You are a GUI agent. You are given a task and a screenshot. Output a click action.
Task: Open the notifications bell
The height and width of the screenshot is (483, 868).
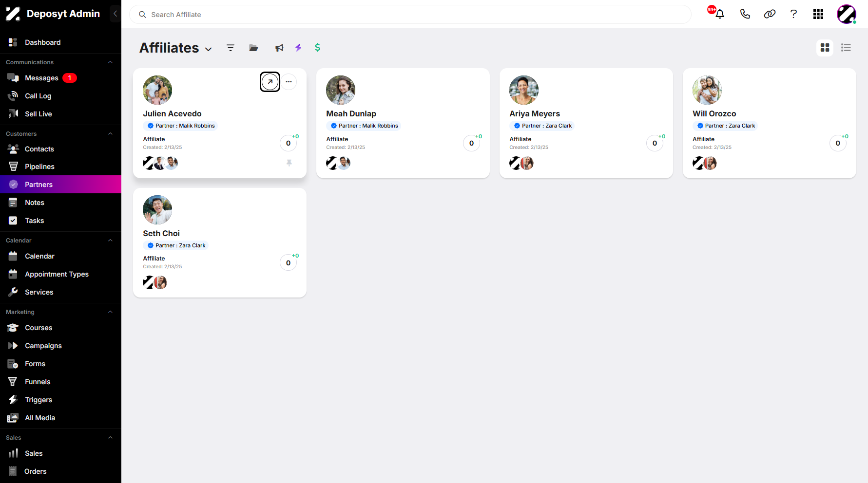(719, 14)
